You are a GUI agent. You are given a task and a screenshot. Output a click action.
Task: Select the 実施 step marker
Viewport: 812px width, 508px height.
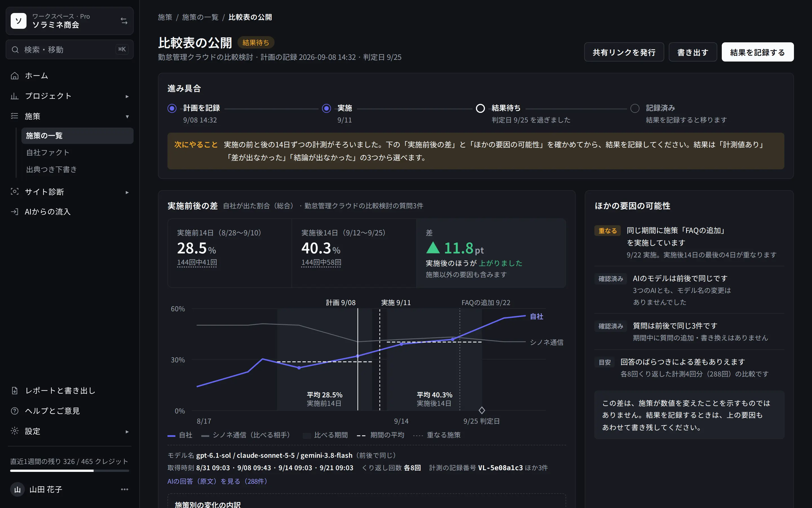(326, 108)
